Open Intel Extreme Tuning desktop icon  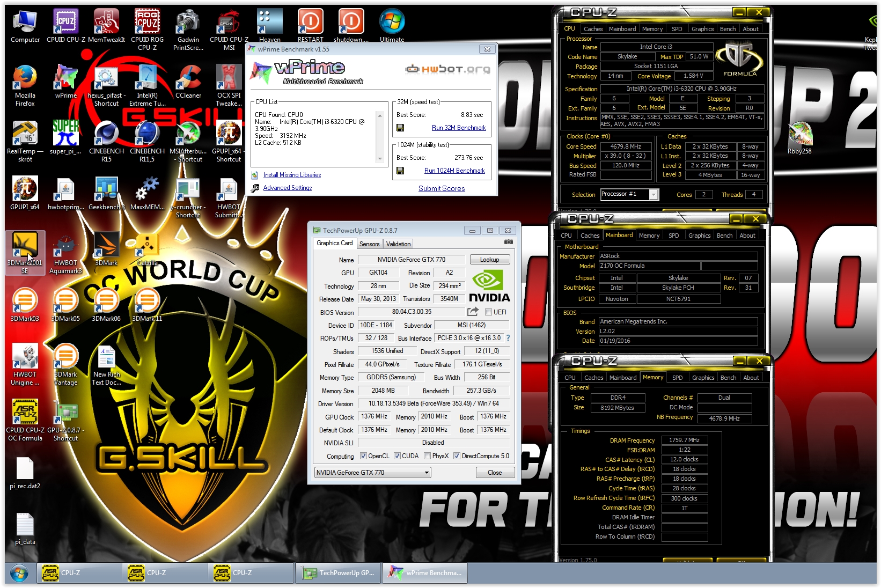(147, 86)
